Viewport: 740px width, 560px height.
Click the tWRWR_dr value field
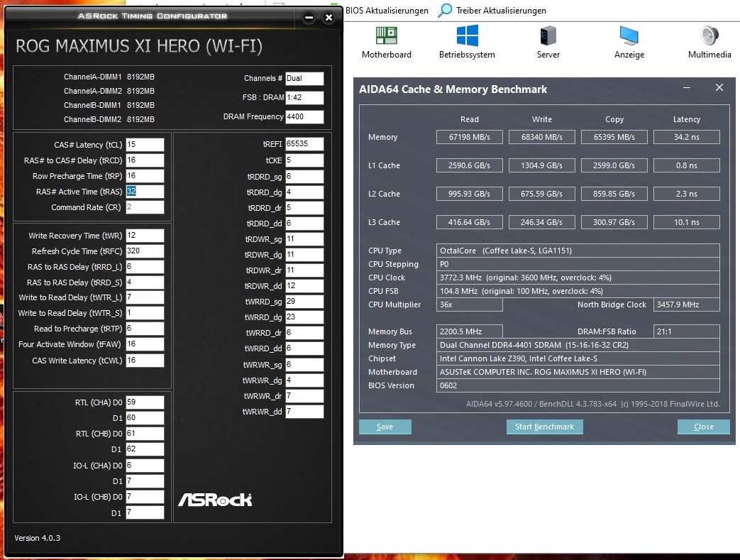(304, 395)
